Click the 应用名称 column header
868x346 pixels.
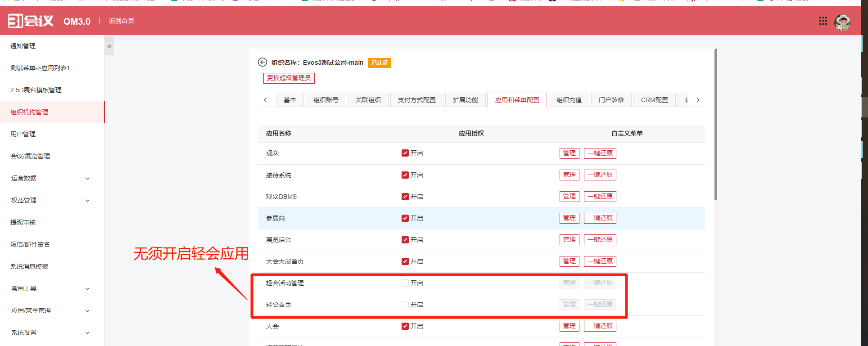(x=279, y=133)
